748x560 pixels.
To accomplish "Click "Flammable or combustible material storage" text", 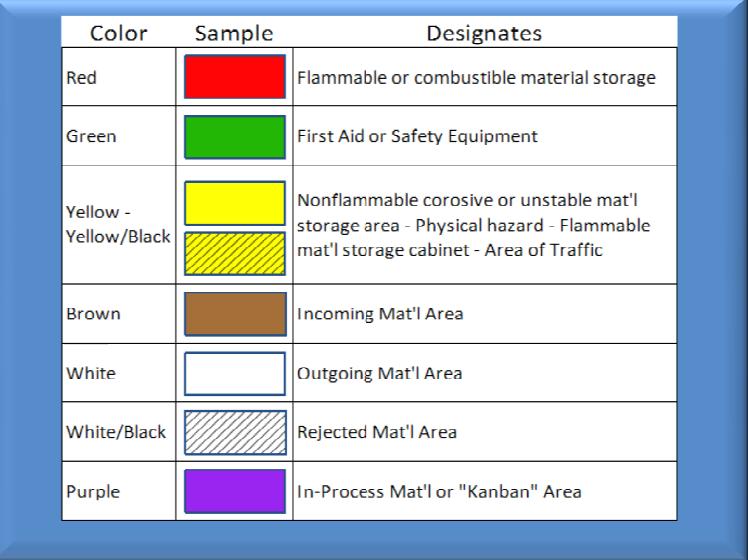I will point(476,77).
